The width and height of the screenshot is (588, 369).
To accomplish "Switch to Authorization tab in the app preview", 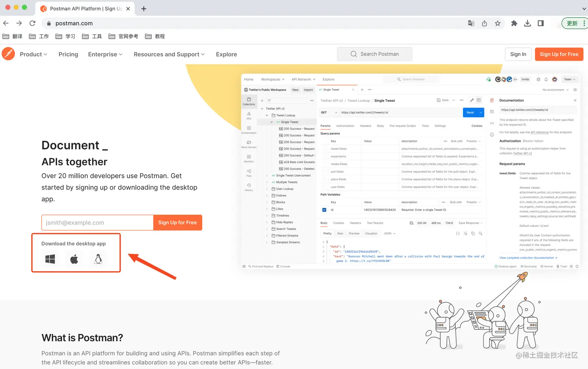I will [x=345, y=126].
